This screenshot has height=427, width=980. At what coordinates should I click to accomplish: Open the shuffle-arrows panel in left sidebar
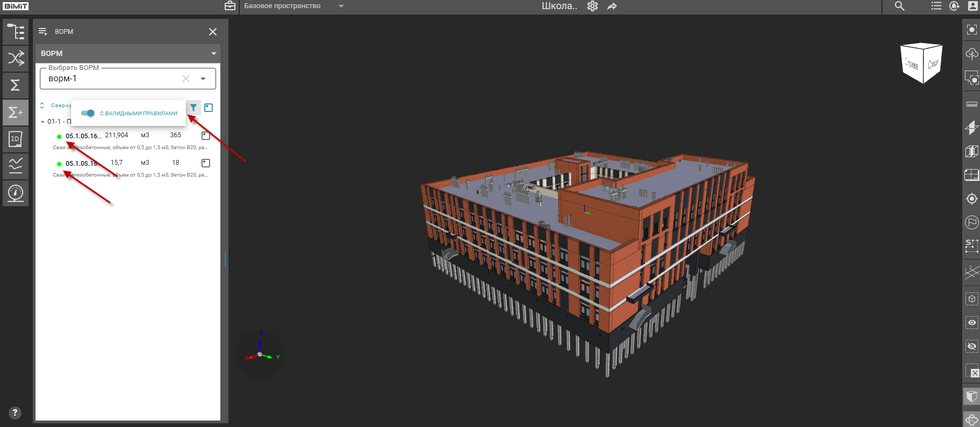coord(16,58)
